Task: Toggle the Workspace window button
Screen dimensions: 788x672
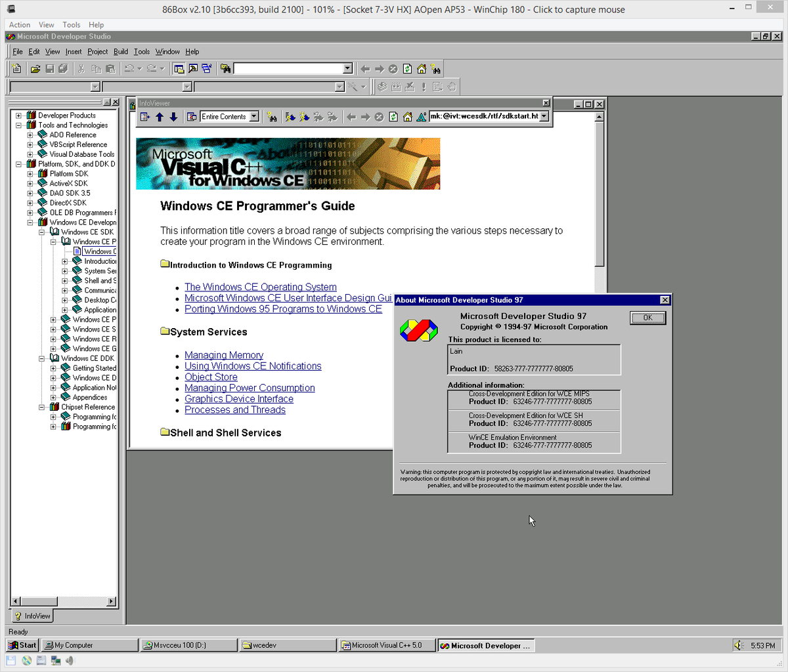Action: coord(179,69)
